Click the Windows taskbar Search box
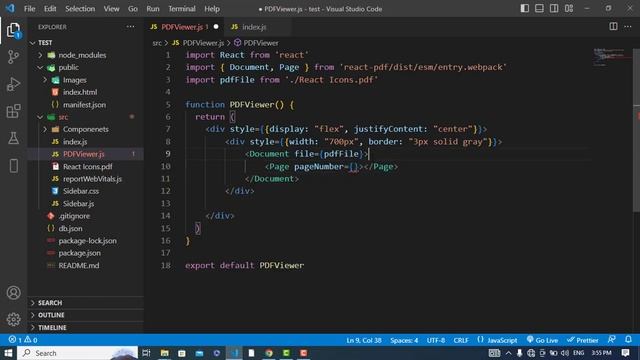Viewport: 640px width, 360px height. 78,353
